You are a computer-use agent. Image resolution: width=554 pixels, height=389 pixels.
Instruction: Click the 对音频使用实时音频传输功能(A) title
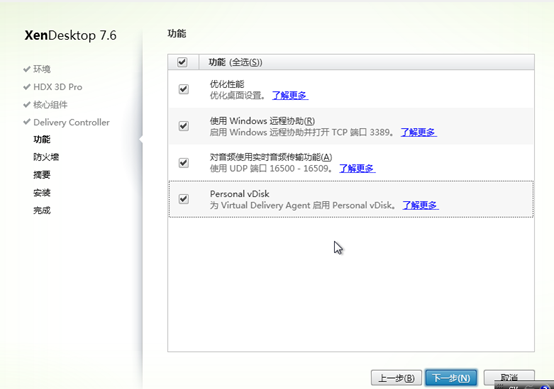click(x=271, y=157)
